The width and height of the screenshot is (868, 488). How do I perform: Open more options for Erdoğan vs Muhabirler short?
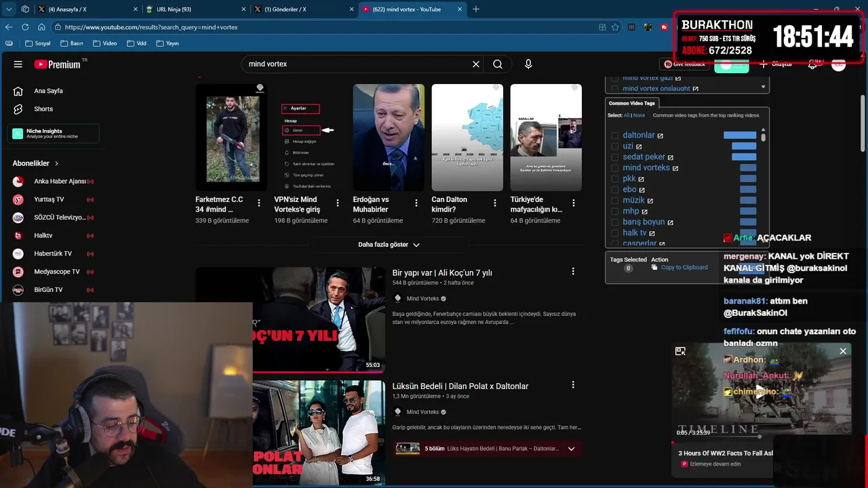point(416,203)
